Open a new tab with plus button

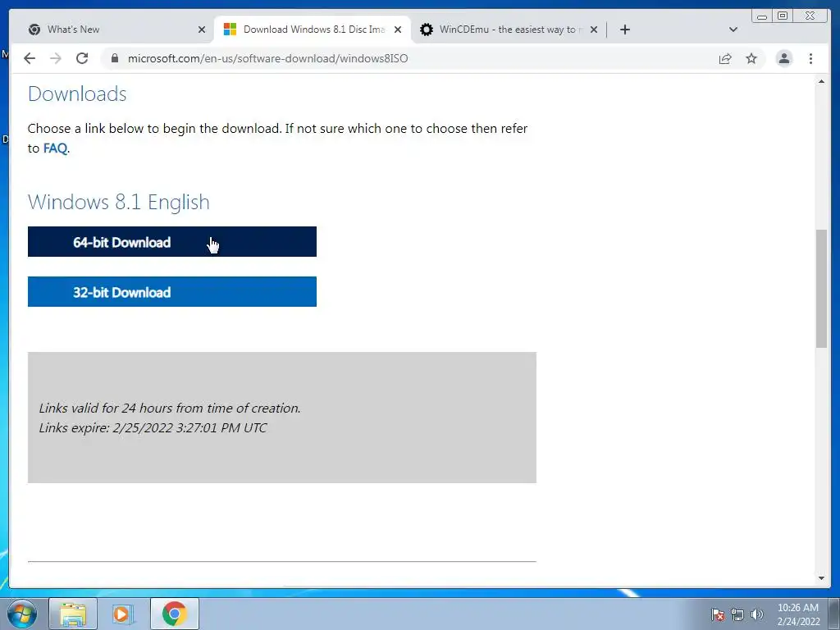point(624,30)
